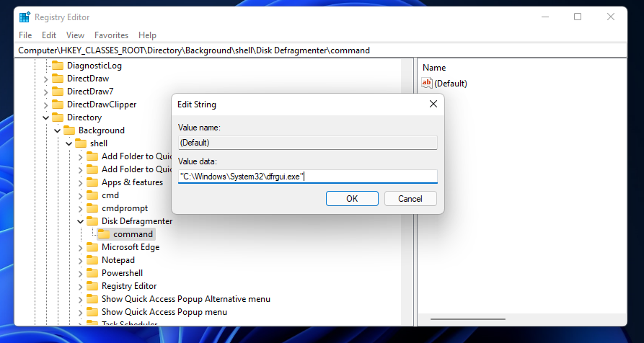Click the Notepad folder icon

tap(92, 259)
